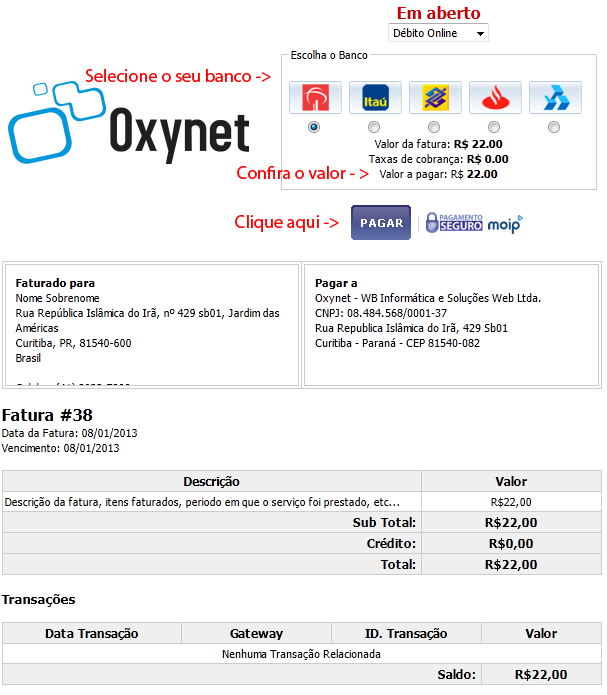607x695 pixels.
Task: Click 'Data da Fatura: 08/01/2013' text
Action: (70, 433)
